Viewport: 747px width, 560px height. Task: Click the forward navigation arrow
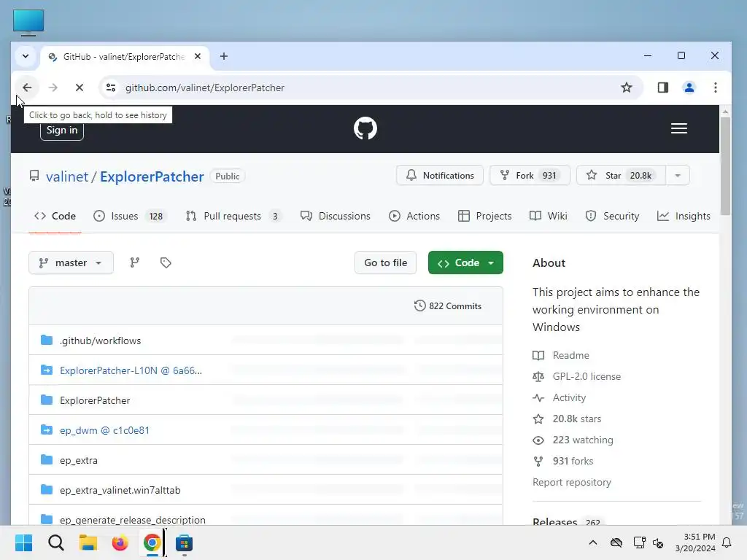[x=53, y=87]
